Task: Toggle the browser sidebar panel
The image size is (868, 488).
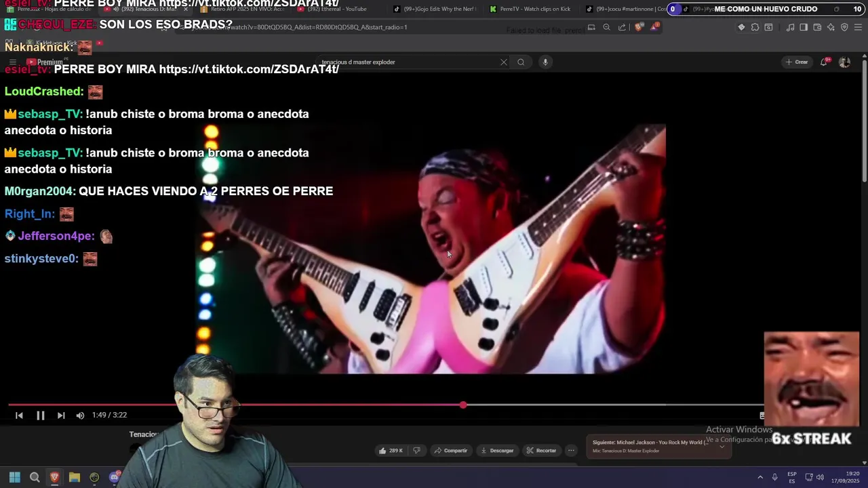Action: pos(804,27)
